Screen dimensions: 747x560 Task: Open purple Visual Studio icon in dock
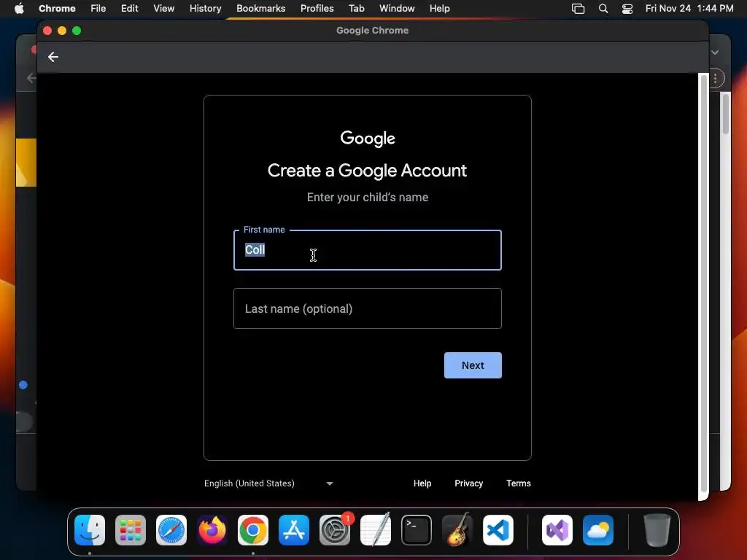pyautogui.click(x=557, y=530)
